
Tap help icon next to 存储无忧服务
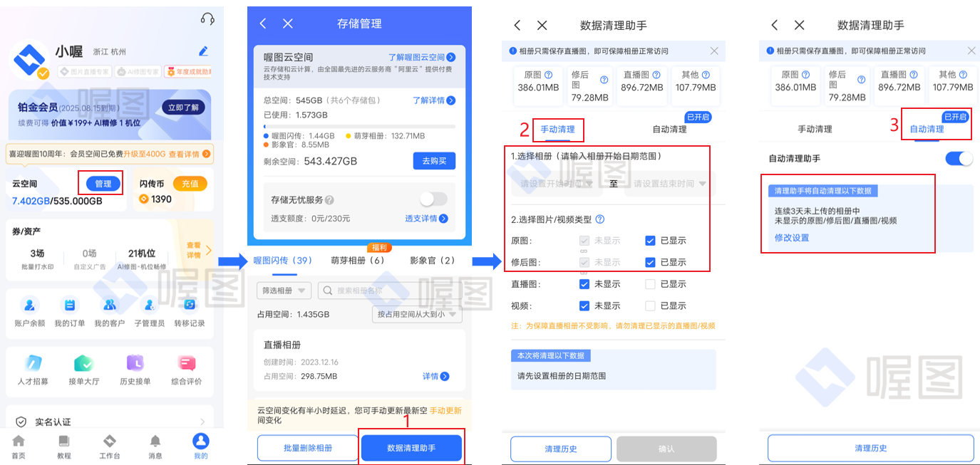(x=329, y=201)
